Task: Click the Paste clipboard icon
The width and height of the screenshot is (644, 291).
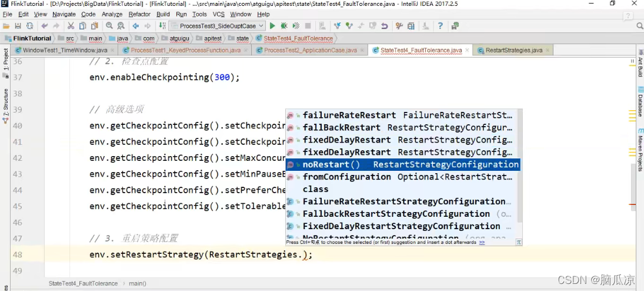Action: [95, 26]
